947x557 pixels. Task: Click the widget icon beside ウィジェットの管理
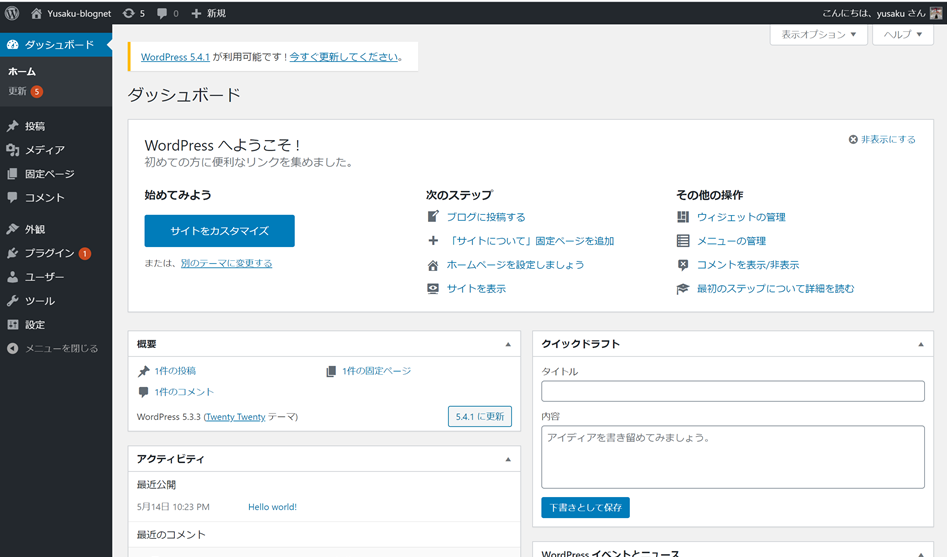pos(683,216)
